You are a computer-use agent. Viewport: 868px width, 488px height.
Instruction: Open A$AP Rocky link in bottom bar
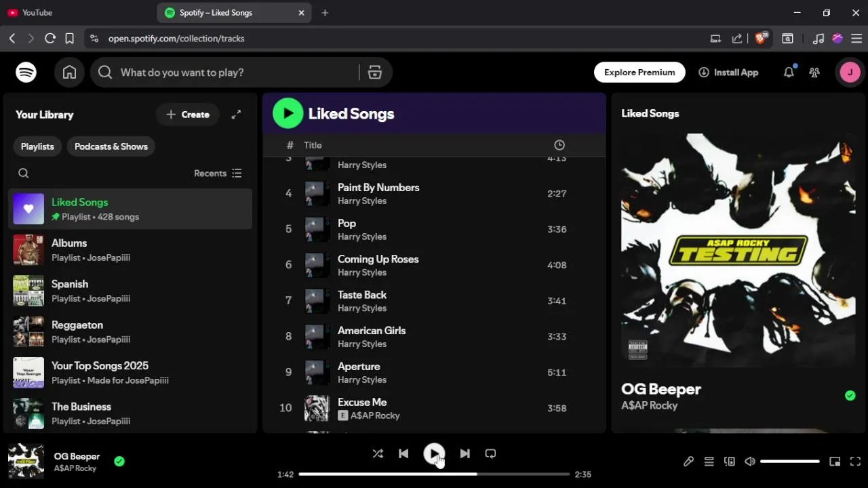coord(75,468)
